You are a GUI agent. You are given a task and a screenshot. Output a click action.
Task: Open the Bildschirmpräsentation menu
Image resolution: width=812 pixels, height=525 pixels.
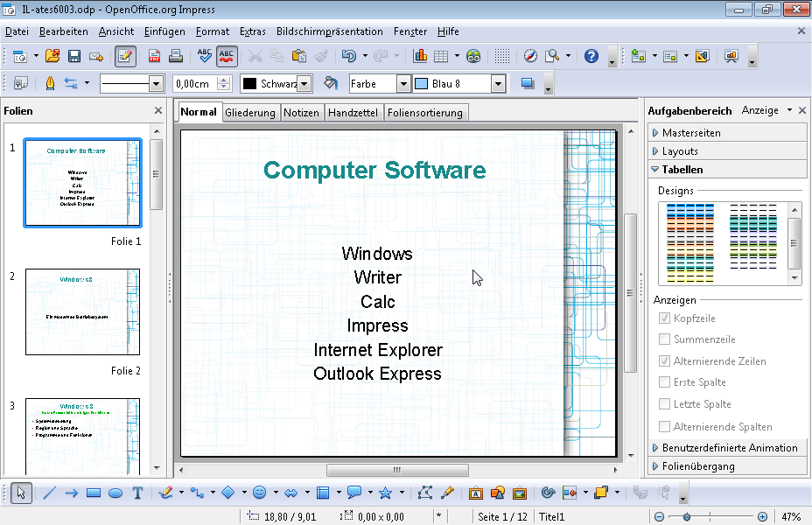[329, 31]
